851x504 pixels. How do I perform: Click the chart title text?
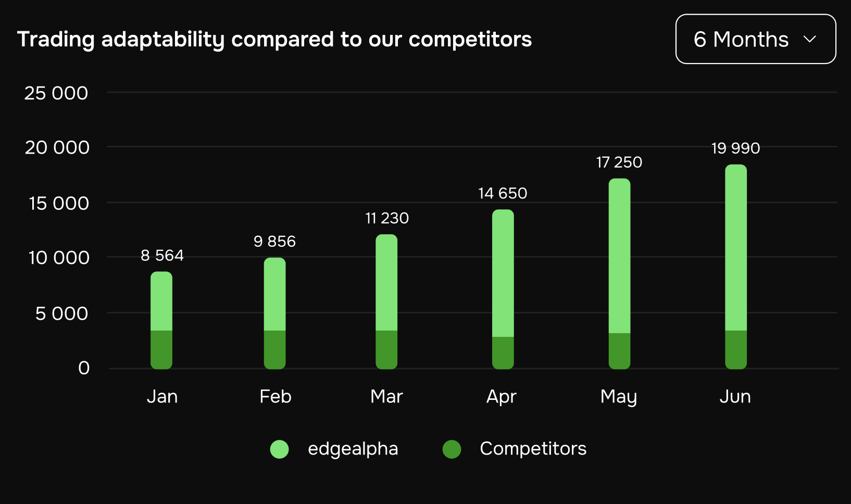[274, 40]
